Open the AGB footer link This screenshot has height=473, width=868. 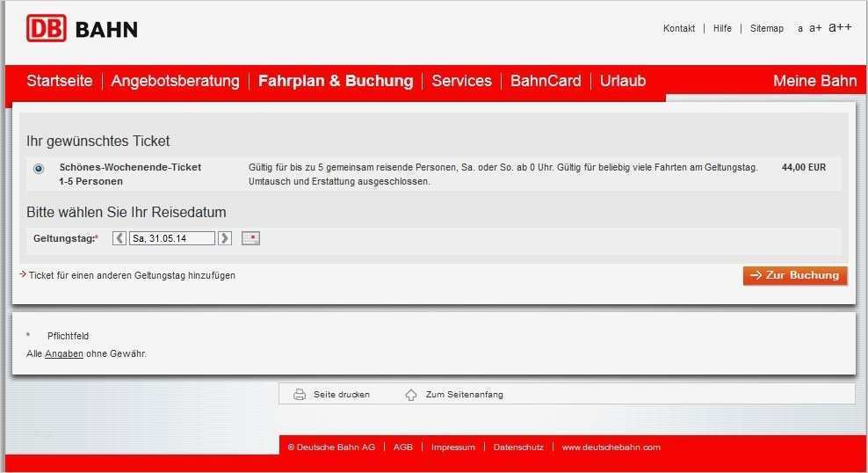(x=403, y=447)
